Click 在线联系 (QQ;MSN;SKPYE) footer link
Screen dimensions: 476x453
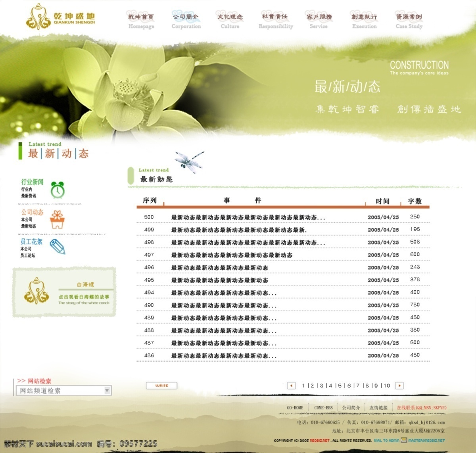click(422, 408)
